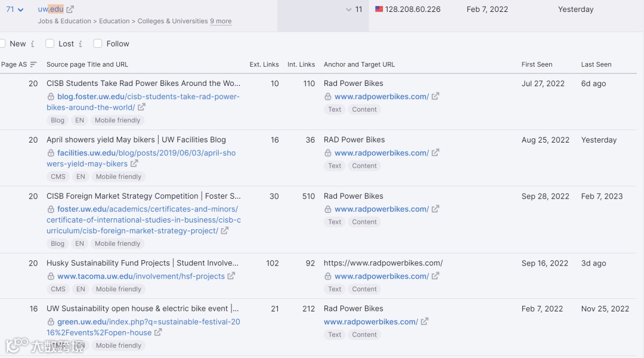
Task: Open foster.uw.edu academics certificate link
Action: click(x=143, y=220)
